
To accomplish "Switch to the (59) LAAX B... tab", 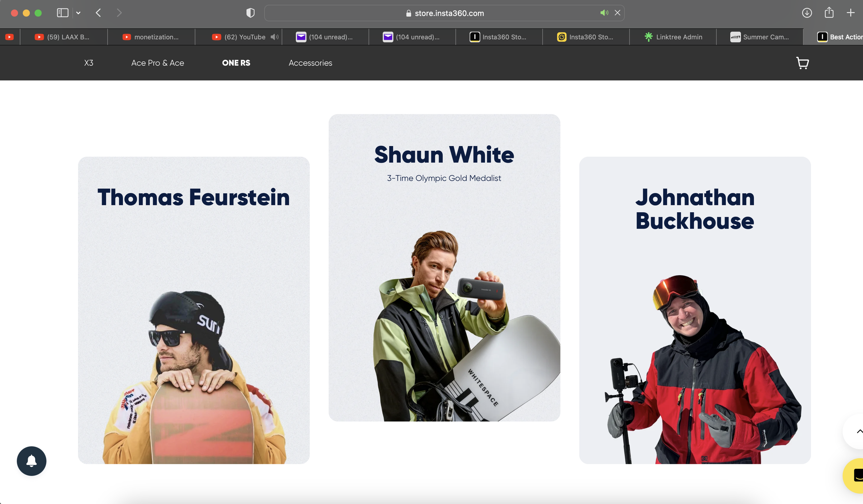I will (64, 37).
